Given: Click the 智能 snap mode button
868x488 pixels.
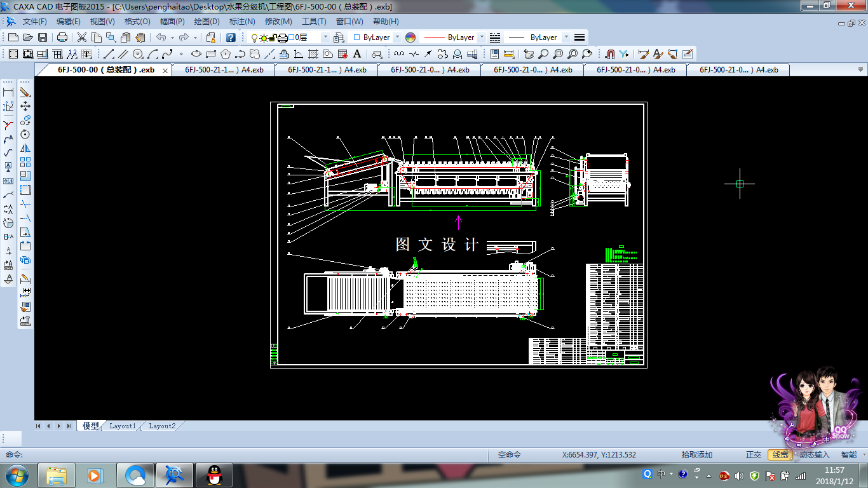Looking at the screenshot, I should pos(849,455).
